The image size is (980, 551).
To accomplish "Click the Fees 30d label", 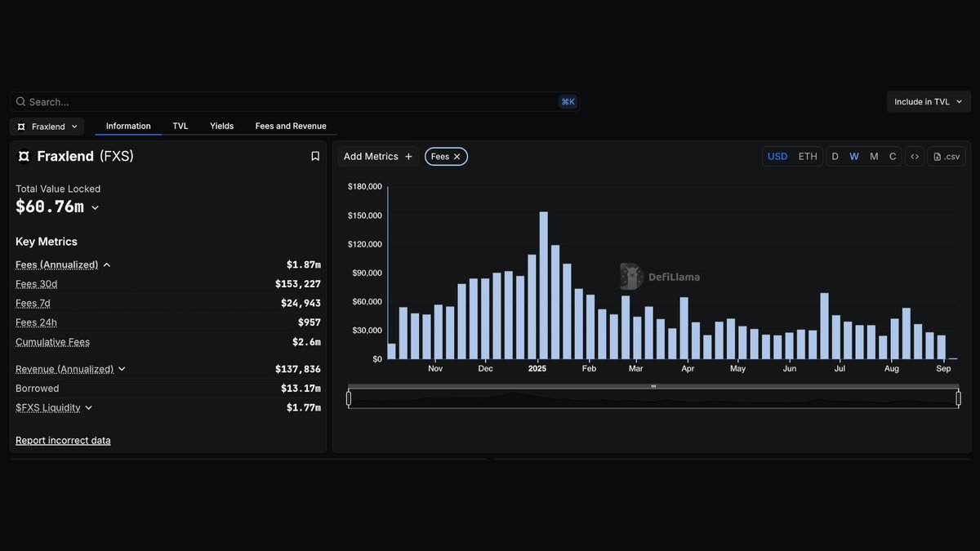I will [x=37, y=284].
